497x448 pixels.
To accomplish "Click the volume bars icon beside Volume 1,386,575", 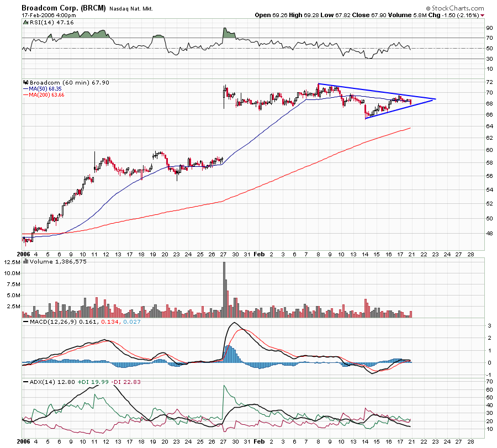I will click(25, 262).
